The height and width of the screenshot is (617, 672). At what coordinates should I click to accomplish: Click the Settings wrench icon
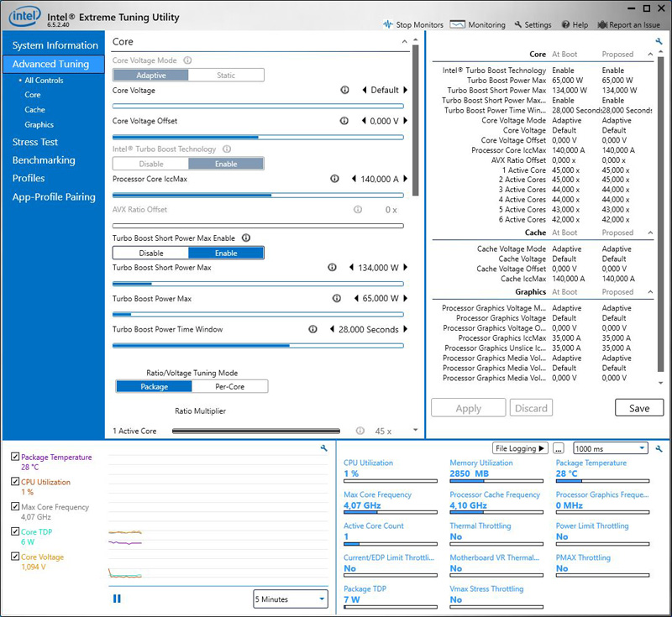point(518,24)
